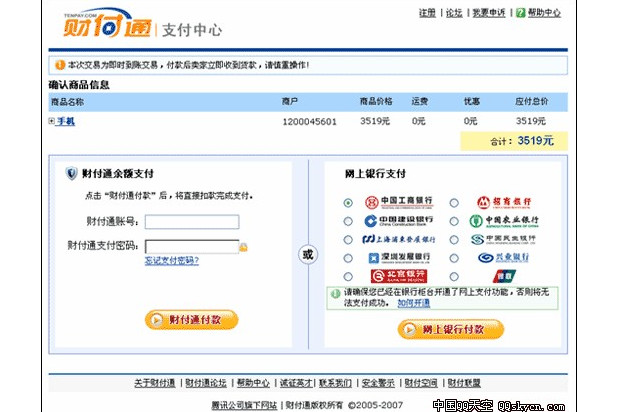Click the 招商银行 bank logo

coord(507,202)
